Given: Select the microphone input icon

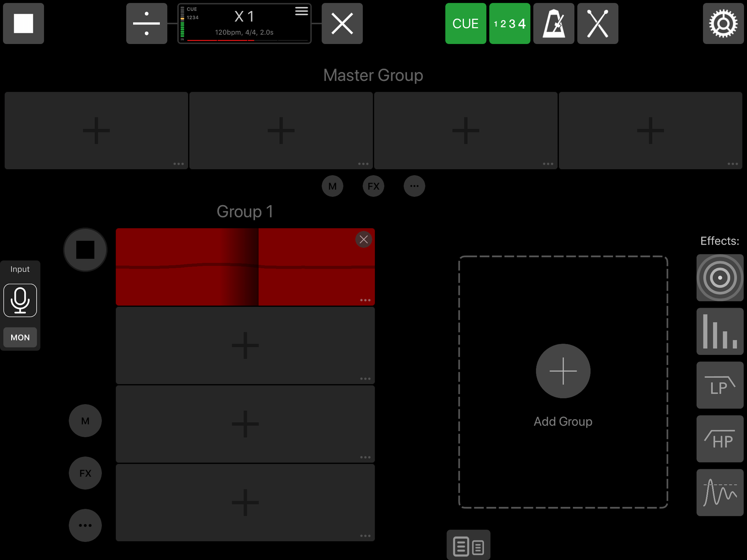Looking at the screenshot, I should [x=20, y=300].
